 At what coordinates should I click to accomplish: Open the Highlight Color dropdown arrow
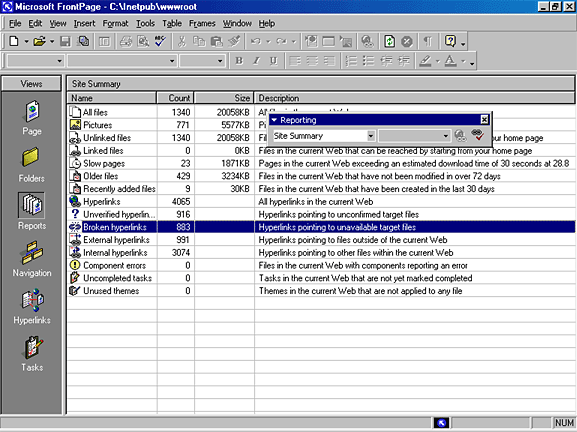tap(438, 61)
